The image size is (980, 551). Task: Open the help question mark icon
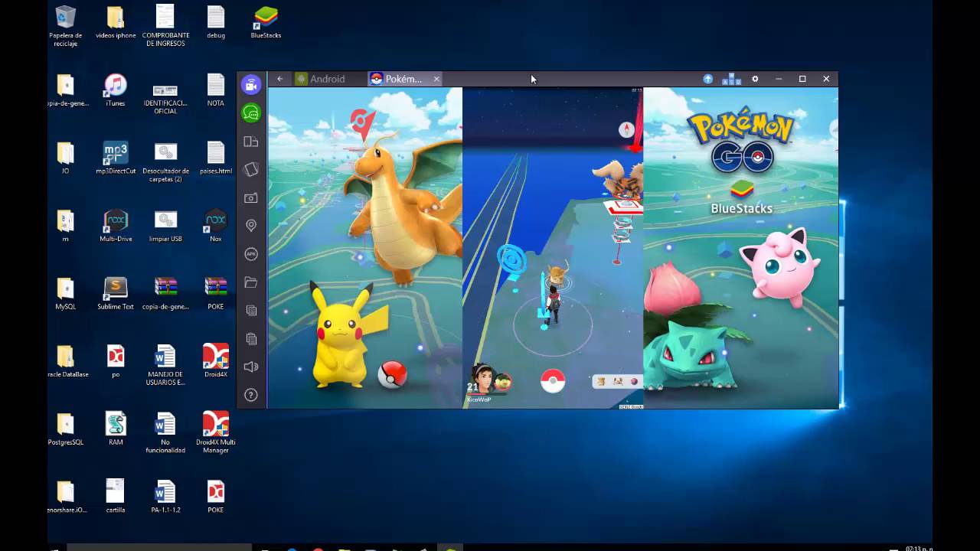pos(251,395)
